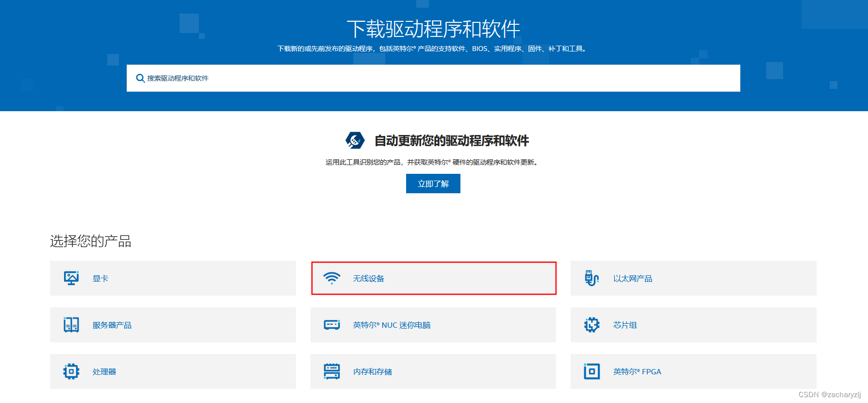
Task: Click the 服务器产品 server icon
Action: click(x=71, y=325)
